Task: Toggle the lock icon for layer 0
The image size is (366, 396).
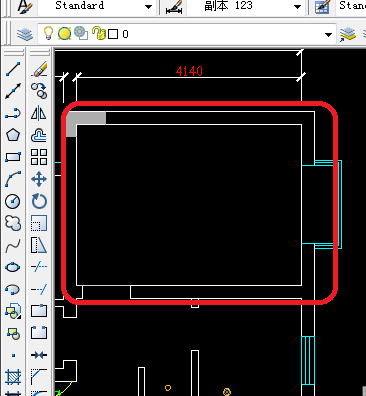Action: [x=98, y=34]
